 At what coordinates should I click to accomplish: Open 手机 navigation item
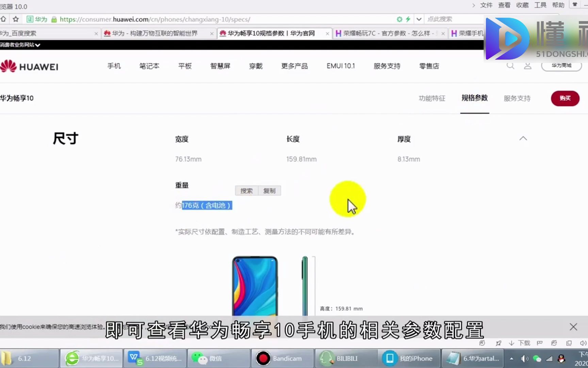[x=114, y=66]
